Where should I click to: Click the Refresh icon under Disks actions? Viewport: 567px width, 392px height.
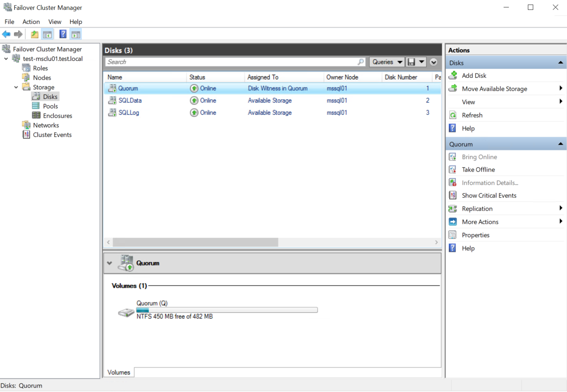pyautogui.click(x=453, y=115)
